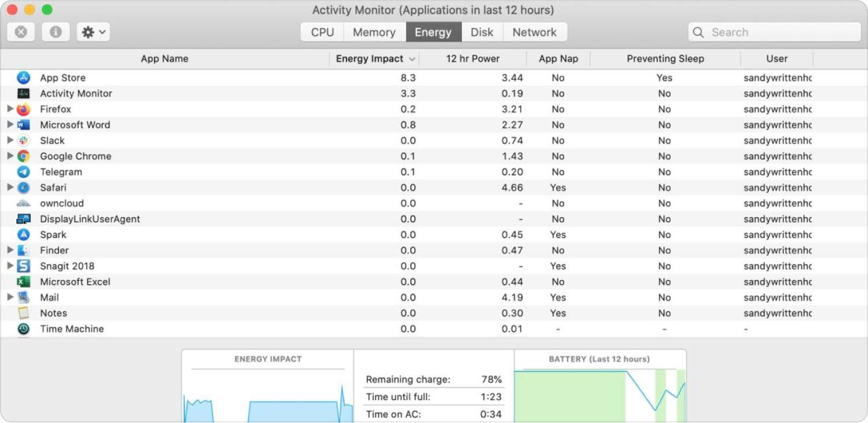Click the App Store app icon
This screenshot has height=423, width=868.
coord(23,78)
